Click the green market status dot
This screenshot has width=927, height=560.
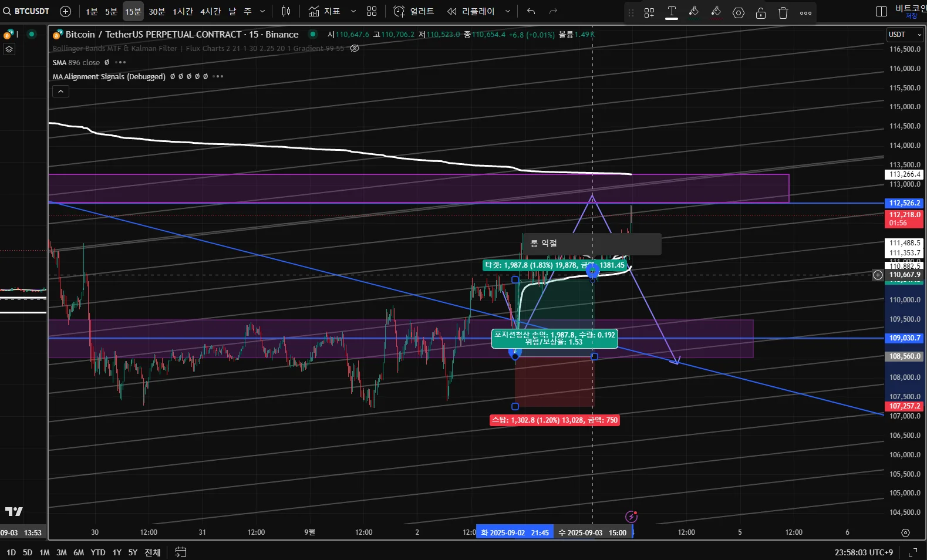tap(313, 34)
